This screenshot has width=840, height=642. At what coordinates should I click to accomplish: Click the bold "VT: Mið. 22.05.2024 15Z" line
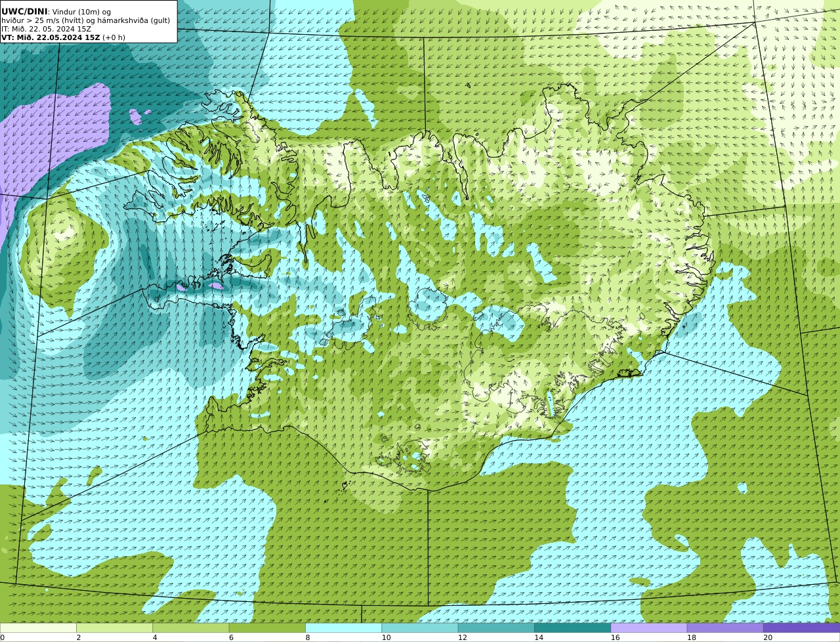(51, 37)
